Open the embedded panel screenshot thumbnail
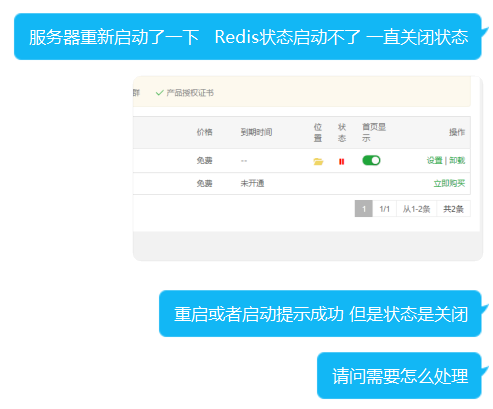 tap(308, 168)
